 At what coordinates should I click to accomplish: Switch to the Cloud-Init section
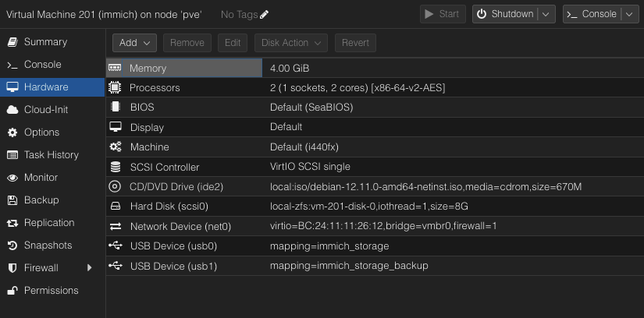click(47, 110)
